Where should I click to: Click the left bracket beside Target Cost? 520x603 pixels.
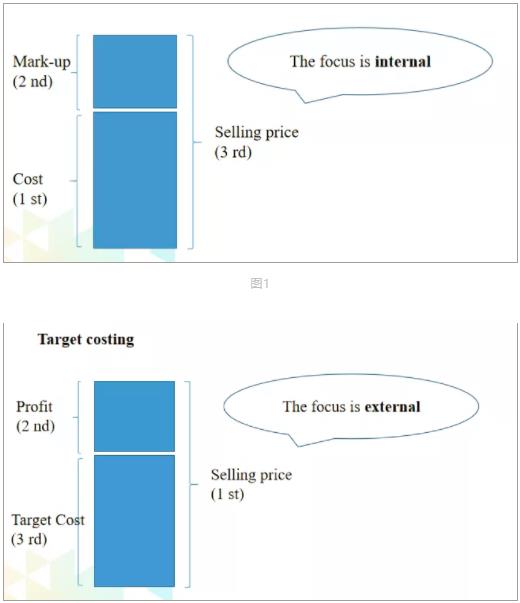[x=80, y=522]
